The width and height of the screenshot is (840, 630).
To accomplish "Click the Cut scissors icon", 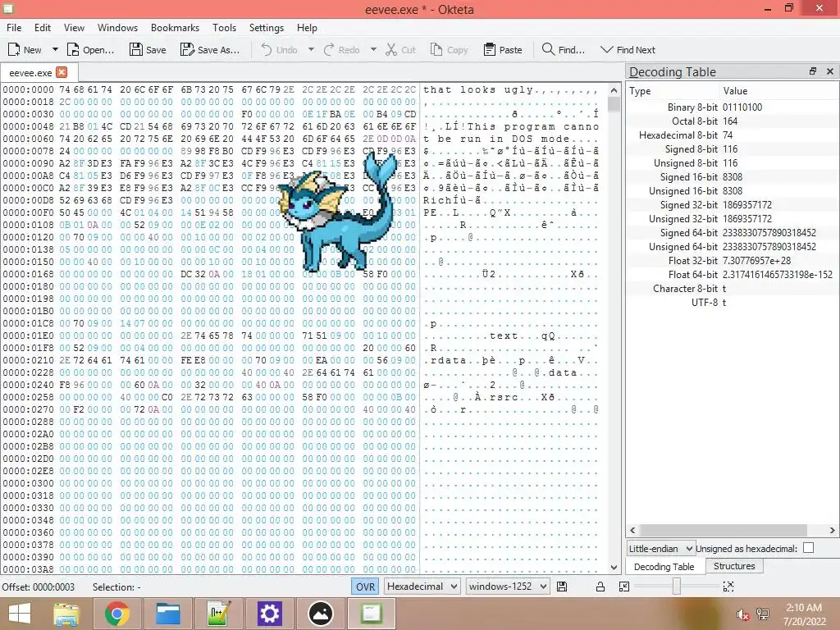I will coord(391,50).
